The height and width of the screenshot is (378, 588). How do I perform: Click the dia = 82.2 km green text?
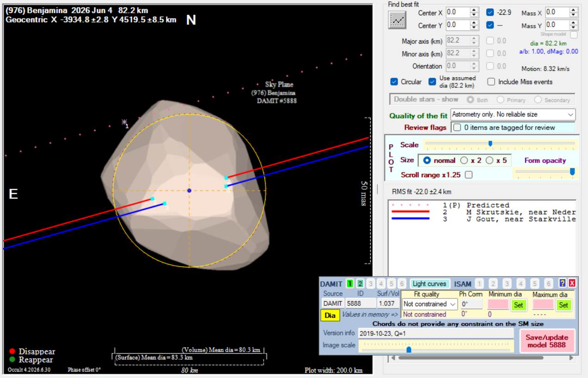pyautogui.click(x=548, y=43)
